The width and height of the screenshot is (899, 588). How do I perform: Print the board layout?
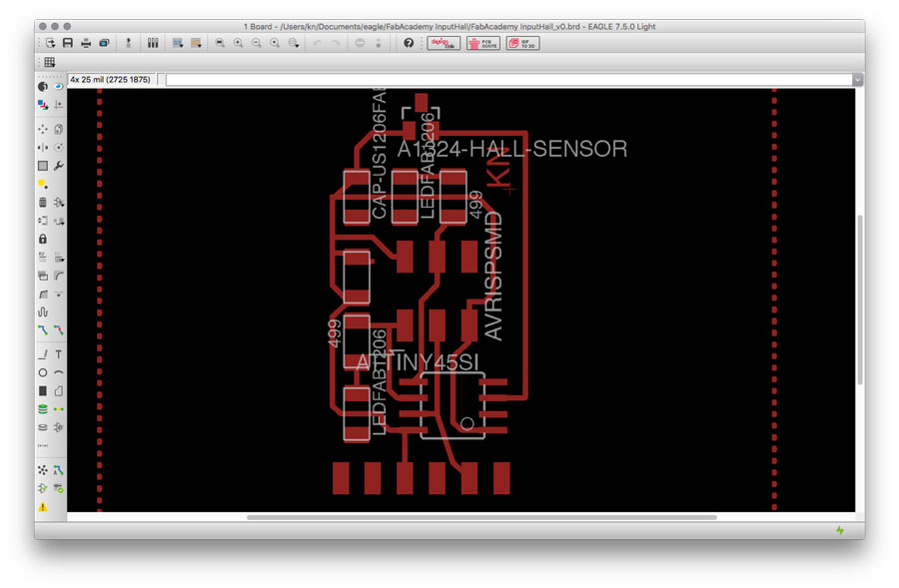click(86, 43)
